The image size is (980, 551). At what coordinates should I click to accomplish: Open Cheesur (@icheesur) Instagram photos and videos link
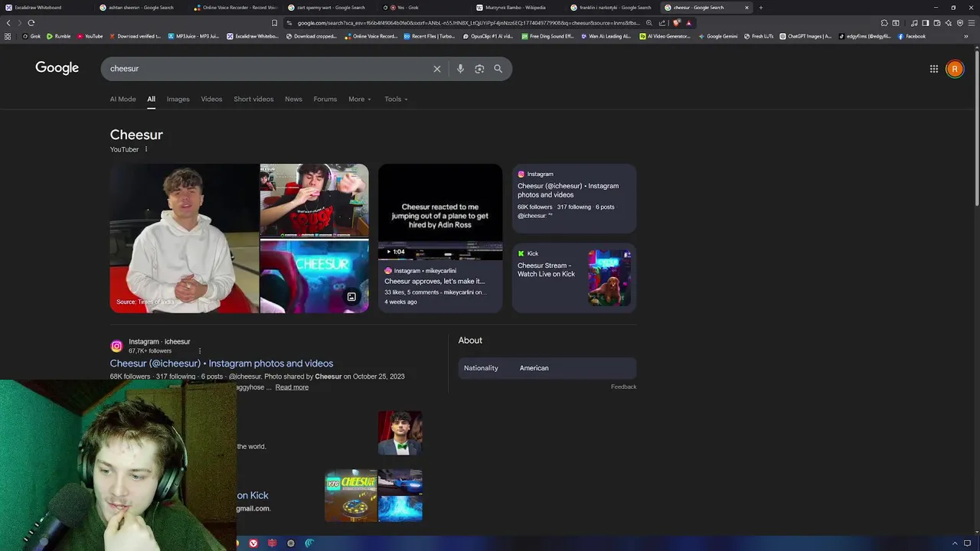[221, 364]
